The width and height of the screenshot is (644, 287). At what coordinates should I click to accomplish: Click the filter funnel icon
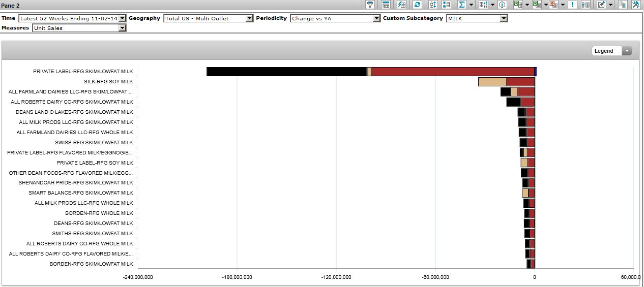pyautogui.click(x=370, y=5)
